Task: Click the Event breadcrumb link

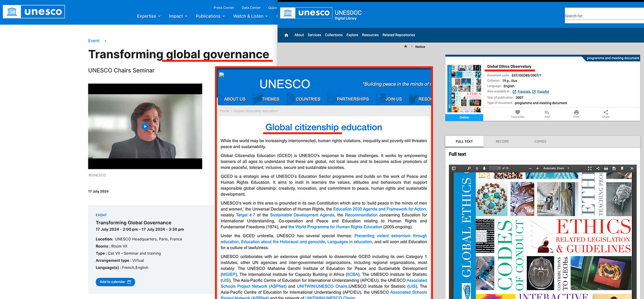Action: tap(94, 41)
